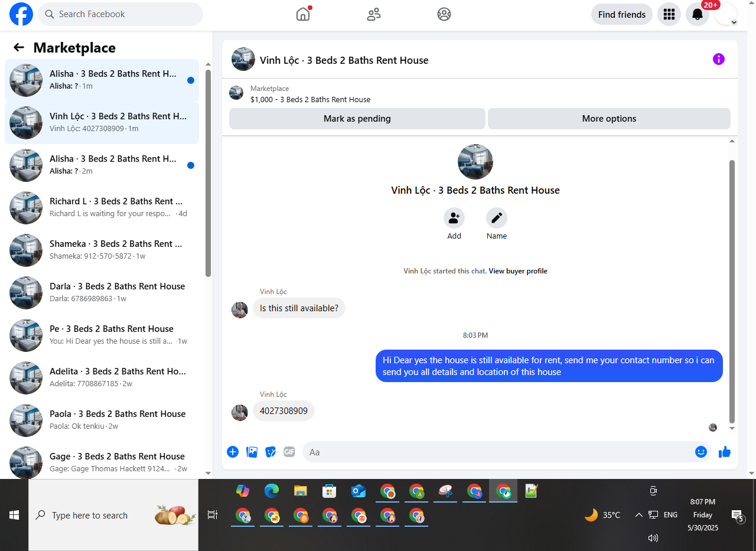The image size is (756, 551).
Task: Open File Explorer from the taskbar
Action: click(x=301, y=491)
